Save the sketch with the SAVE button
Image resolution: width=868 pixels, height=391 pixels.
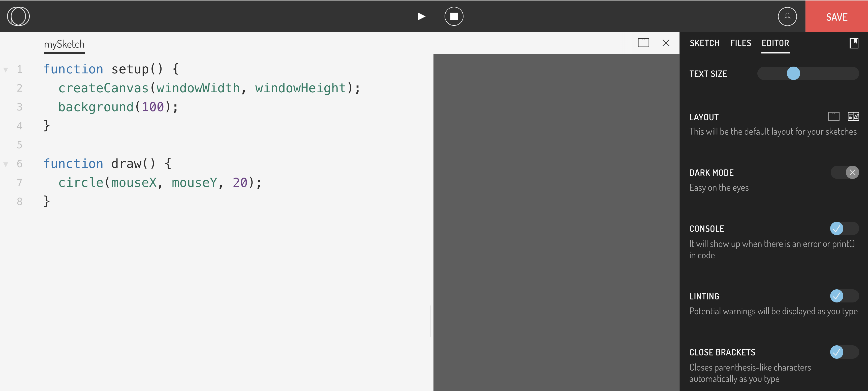tap(837, 16)
